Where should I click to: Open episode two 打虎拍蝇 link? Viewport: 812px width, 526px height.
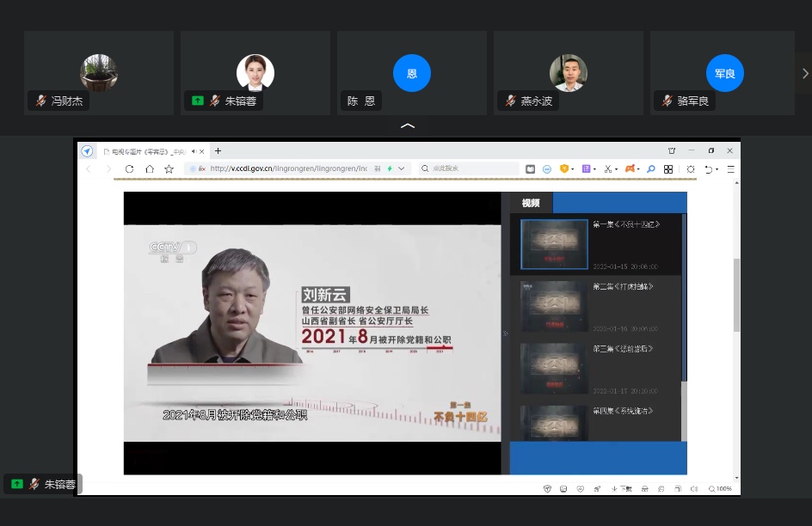622,286
